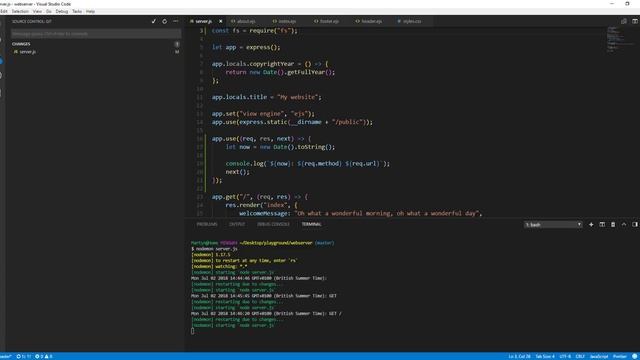
Task: Move or toggle panel position icon
Action: pos(635,224)
